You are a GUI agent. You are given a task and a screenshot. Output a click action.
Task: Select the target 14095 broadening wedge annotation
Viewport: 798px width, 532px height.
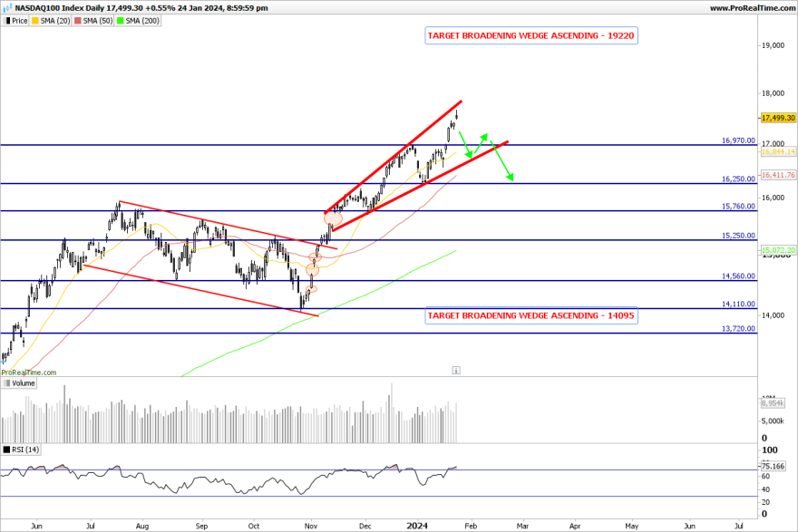point(530,315)
